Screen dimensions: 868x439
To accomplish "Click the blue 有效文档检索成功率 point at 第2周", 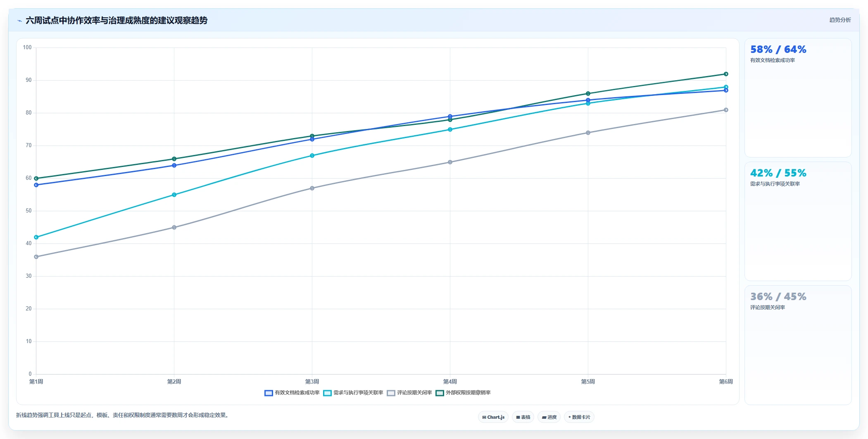I will pos(174,165).
